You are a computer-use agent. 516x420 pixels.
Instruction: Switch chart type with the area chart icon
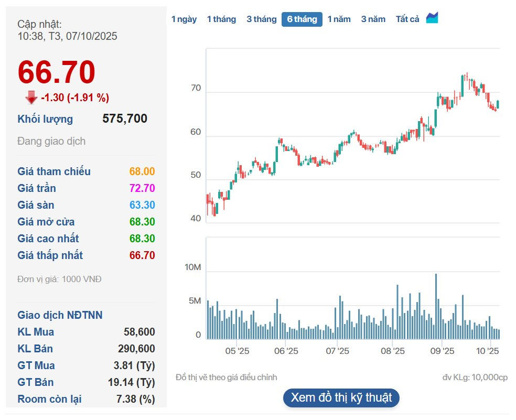[432, 18]
